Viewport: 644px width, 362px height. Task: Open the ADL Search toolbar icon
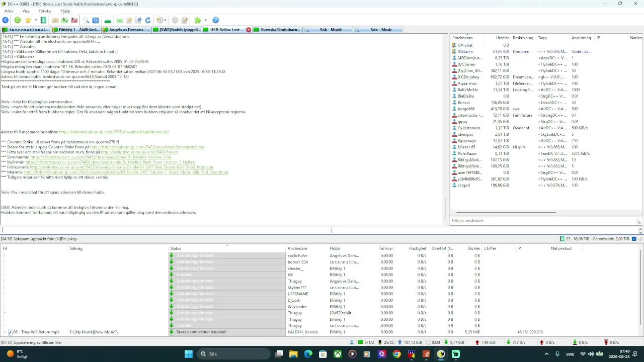point(95,20)
